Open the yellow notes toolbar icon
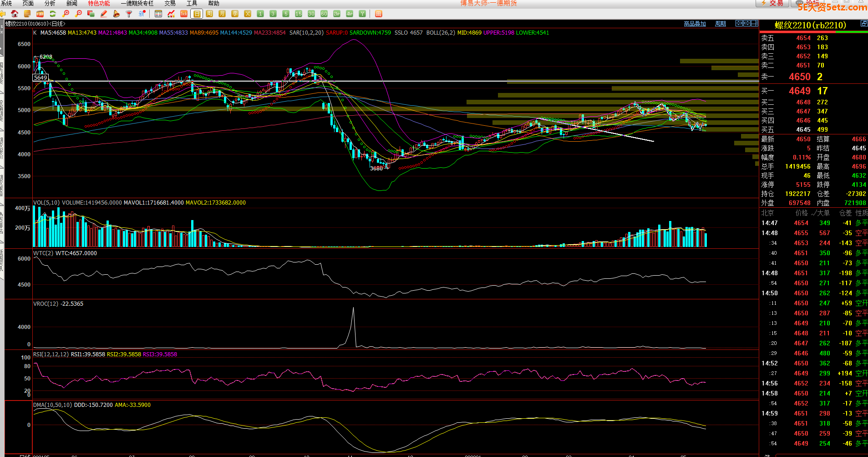This screenshot has height=457, width=868. (x=27, y=14)
